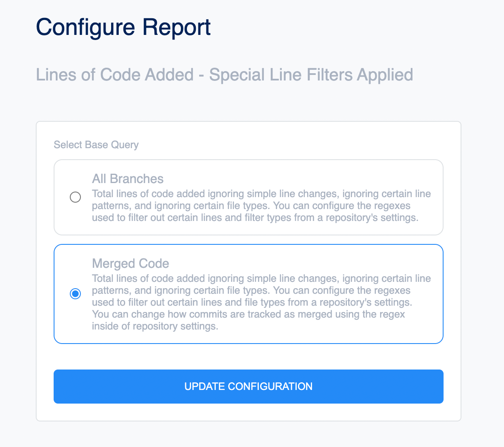
Task: Click the Lines of Code Added subtitle
Action: pyautogui.click(x=224, y=75)
